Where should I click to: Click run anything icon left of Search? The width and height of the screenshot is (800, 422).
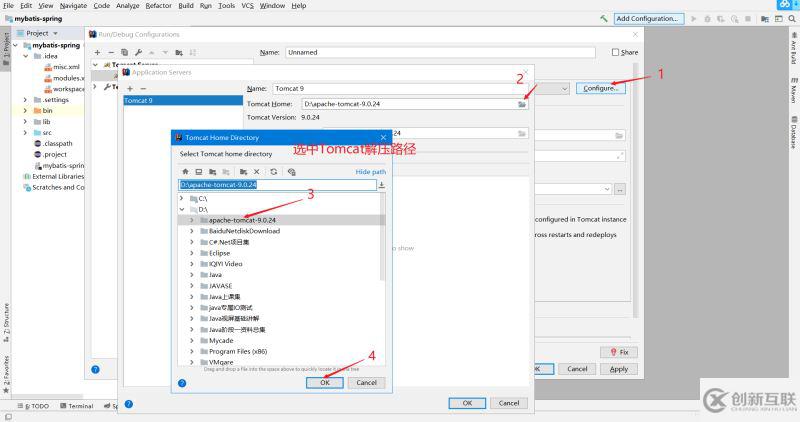[x=779, y=18]
